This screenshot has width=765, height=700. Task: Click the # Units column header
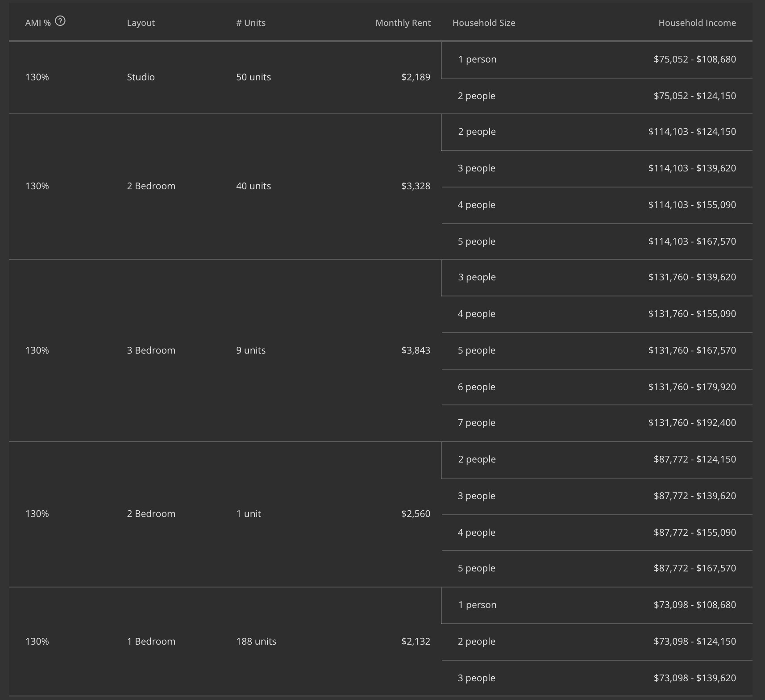251,23
